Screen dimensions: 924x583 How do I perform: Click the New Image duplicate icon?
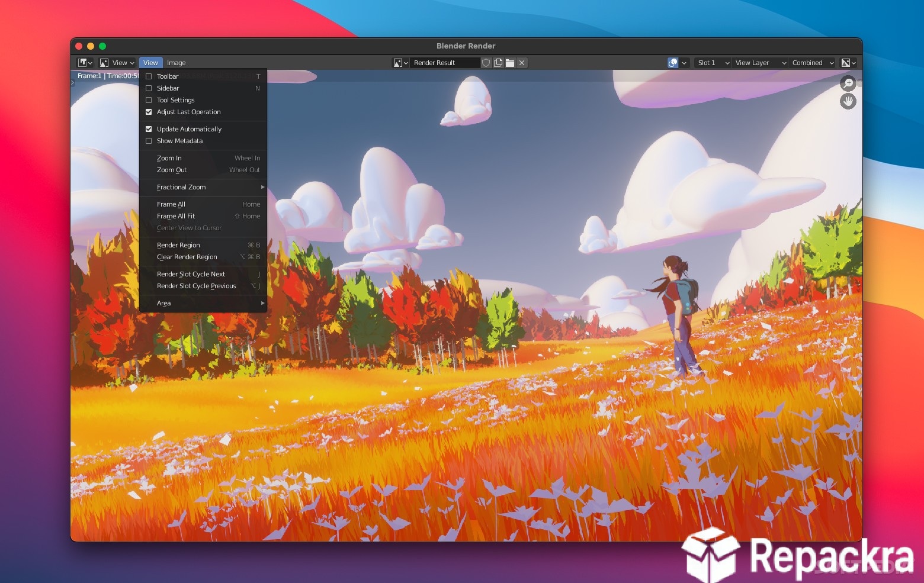coord(498,63)
